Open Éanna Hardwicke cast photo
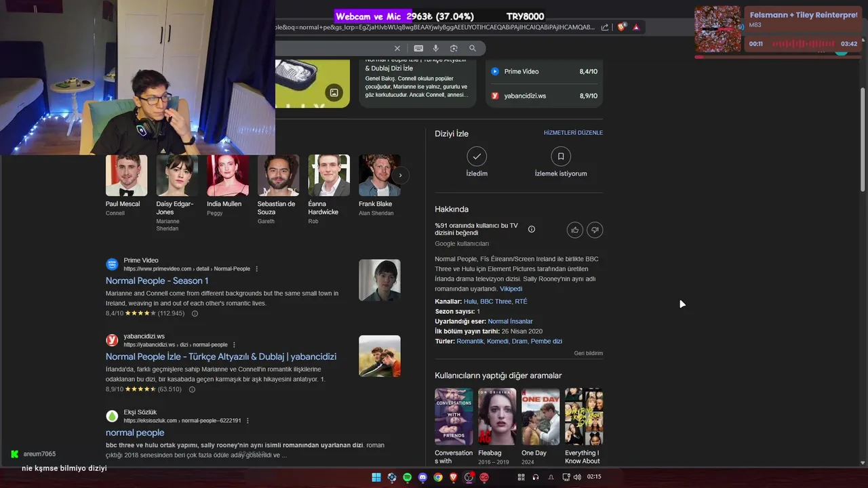868x488 pixels. point(329,176)
